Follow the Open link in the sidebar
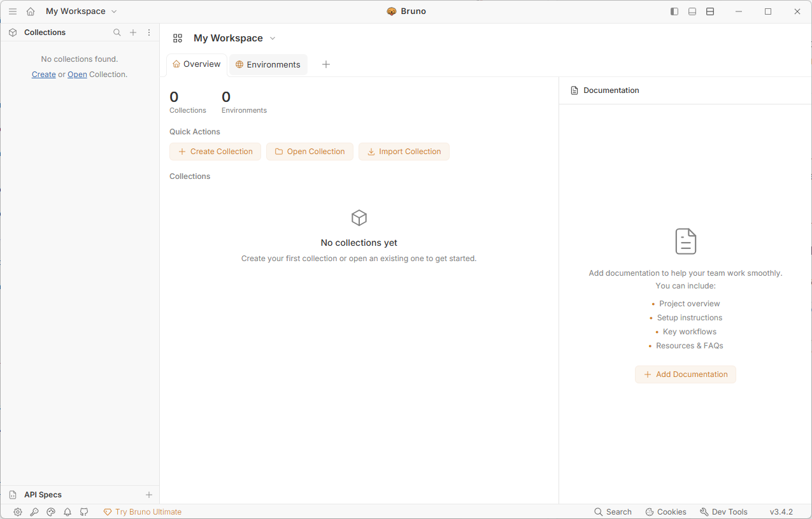Screen dimensions: 812x519 (x=77, y=75)
